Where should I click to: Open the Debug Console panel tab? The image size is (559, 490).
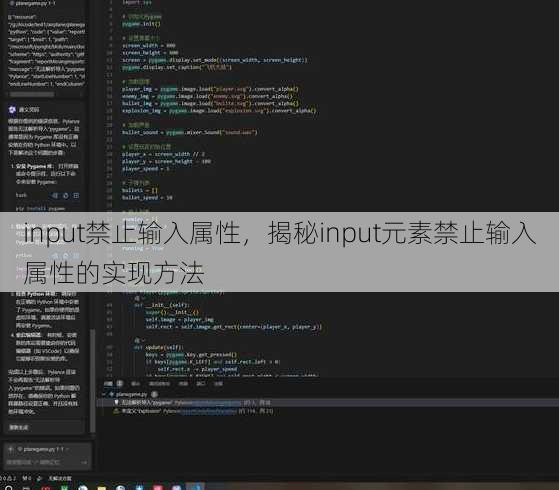point(159,383)
